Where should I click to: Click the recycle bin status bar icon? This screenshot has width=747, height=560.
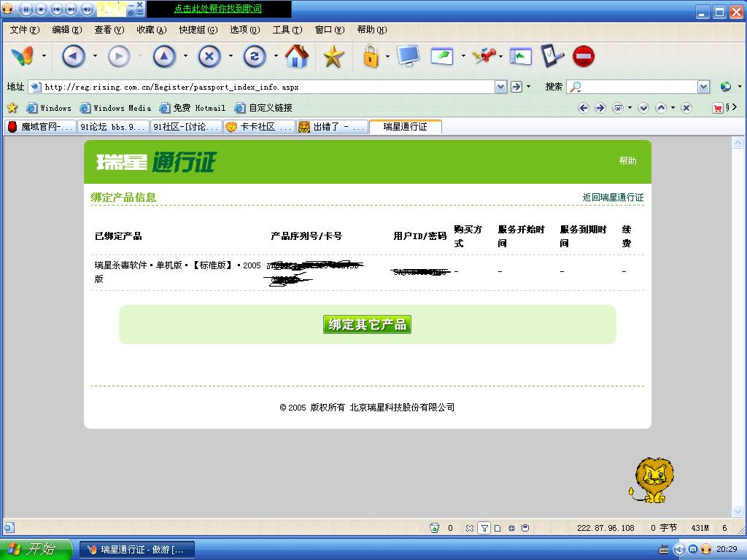coord(434,528)
